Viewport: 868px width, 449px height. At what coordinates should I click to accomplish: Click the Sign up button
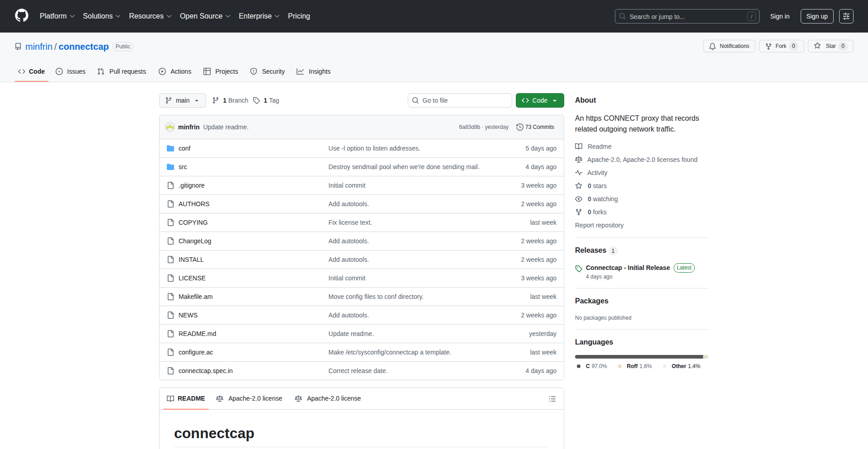816,16
